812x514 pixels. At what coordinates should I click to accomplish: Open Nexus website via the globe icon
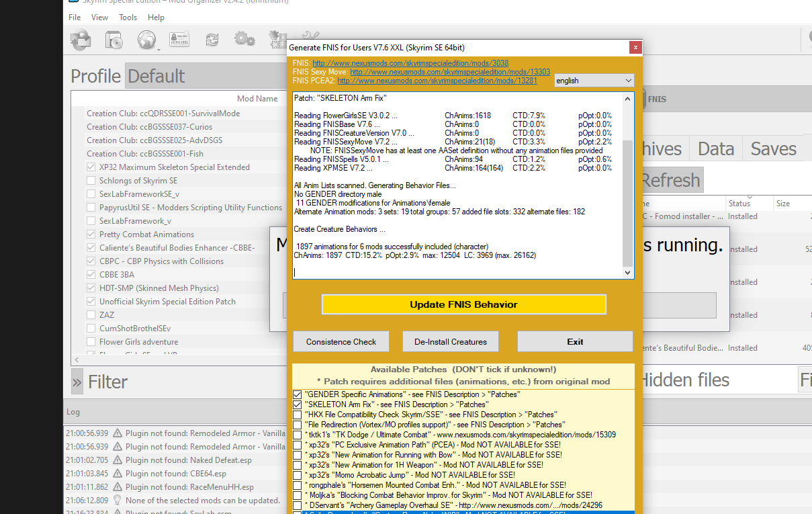click(x=146, y=40)
